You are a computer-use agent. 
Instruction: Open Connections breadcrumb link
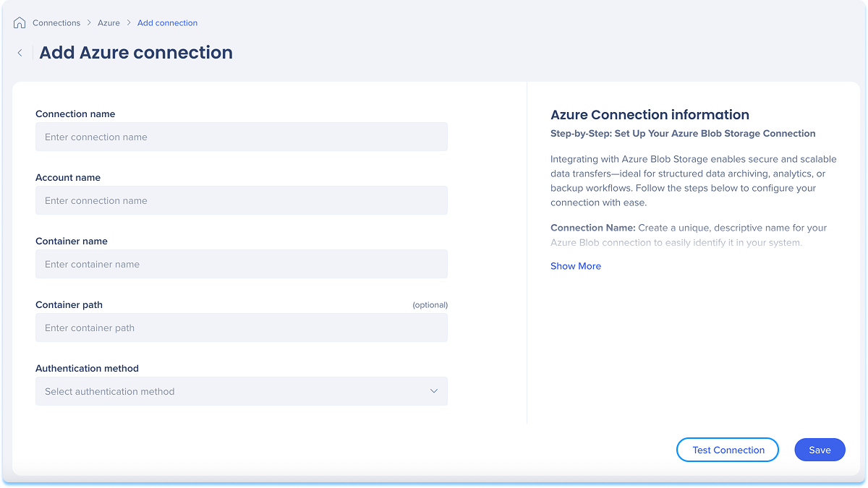pyautogui.click(x=56, y=23)
